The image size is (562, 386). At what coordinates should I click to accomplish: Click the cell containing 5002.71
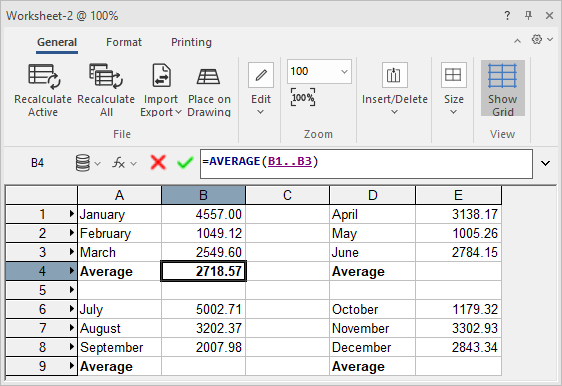pos(204,309)
